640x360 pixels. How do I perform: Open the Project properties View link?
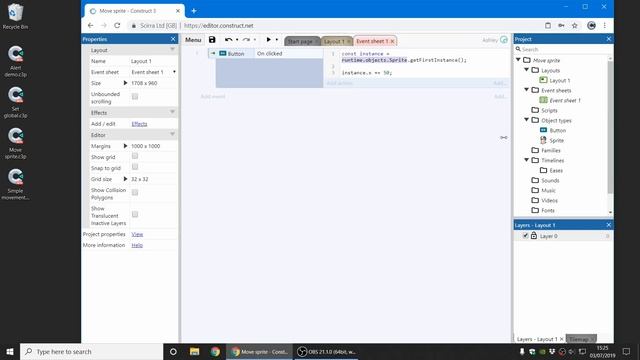(x=137, y=234)
